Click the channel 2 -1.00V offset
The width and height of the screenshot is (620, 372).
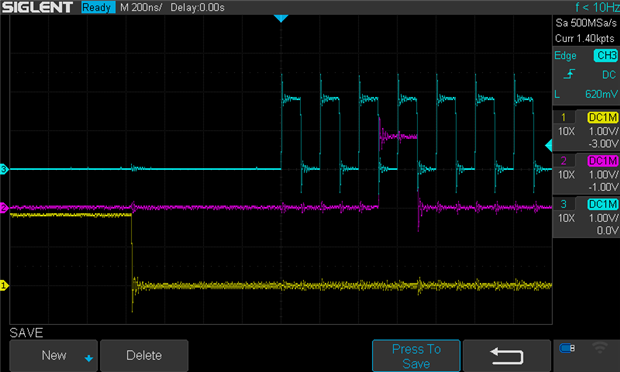(x=603, y=187)
